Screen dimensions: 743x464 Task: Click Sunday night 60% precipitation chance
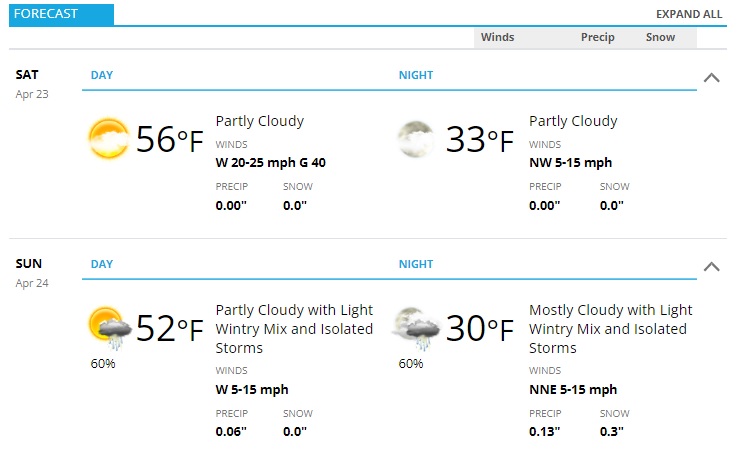point(411,364)
